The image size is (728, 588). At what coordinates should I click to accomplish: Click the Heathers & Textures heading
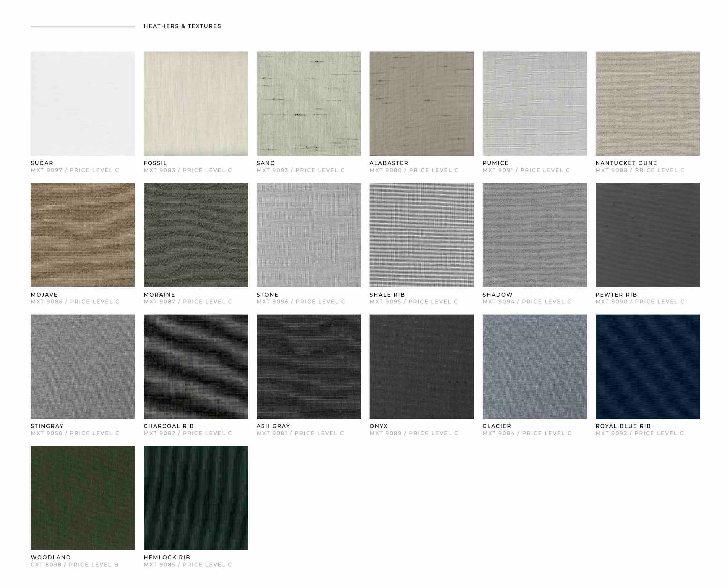point(182,26)
